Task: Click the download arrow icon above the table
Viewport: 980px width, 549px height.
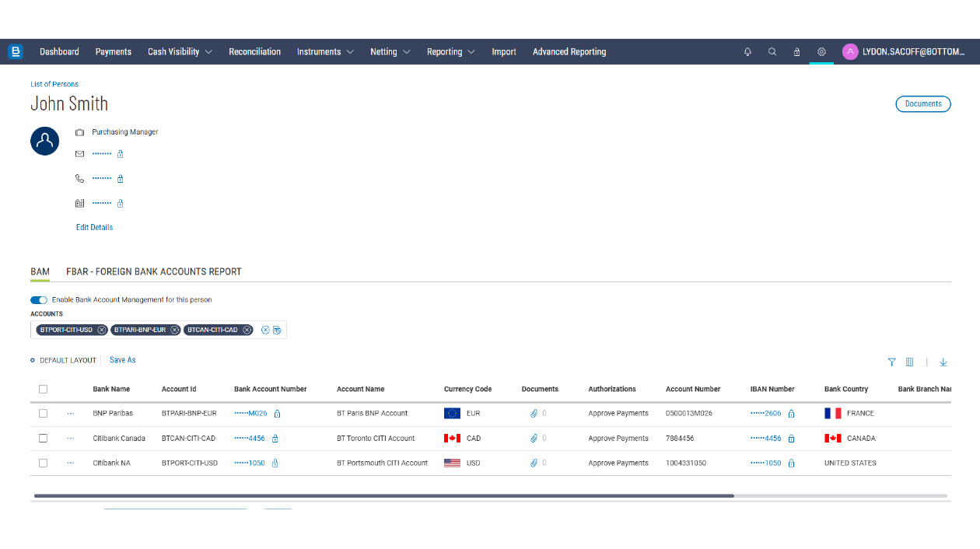Action: click(x=943, y=362)
